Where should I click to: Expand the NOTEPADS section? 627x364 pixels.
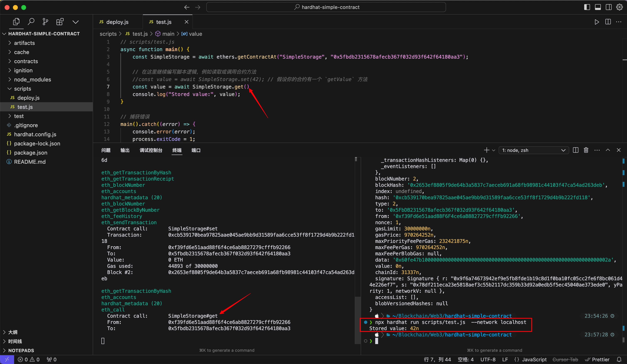point(21,350)
